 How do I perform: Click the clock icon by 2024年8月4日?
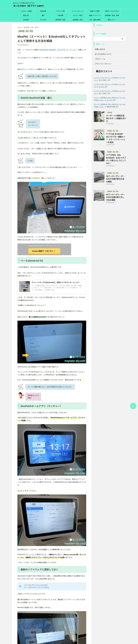18,45
